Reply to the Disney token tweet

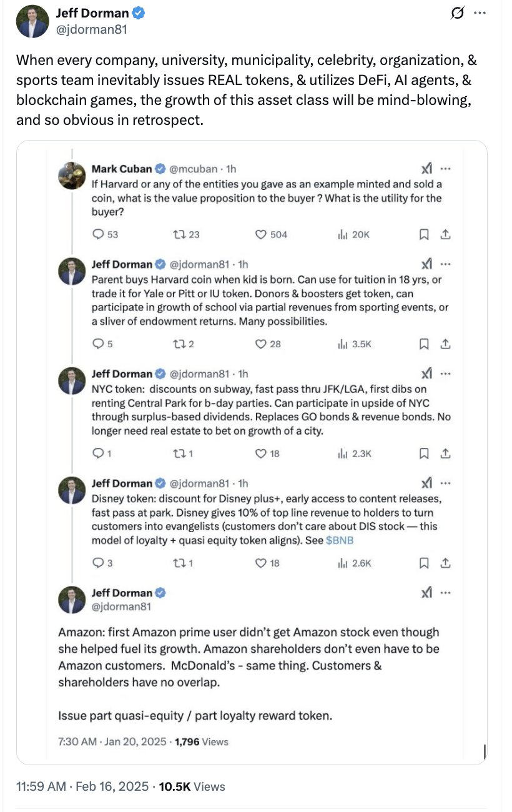(x=98, y=563)
